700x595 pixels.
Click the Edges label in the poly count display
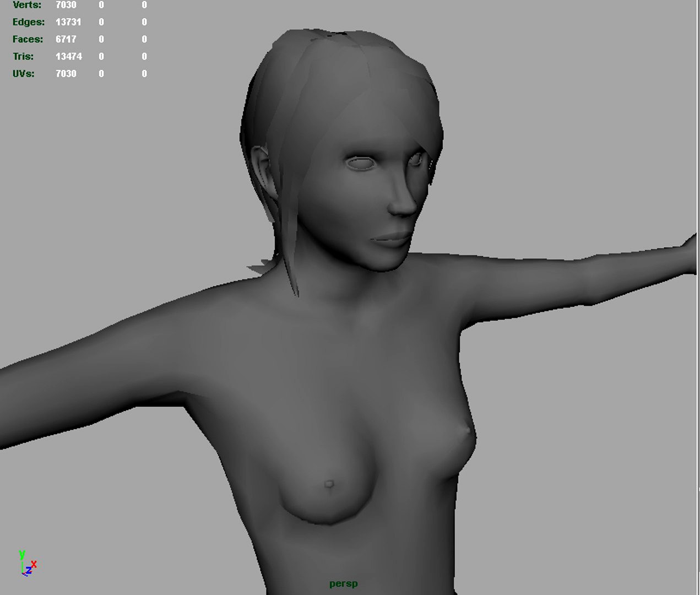click(x=29, y=22)
